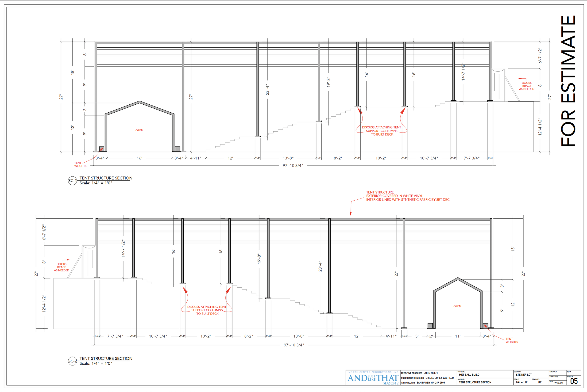Screen dimensions: 587x392
Task: Click the 'STEINER LOT' location field
Action: (524, 375)
